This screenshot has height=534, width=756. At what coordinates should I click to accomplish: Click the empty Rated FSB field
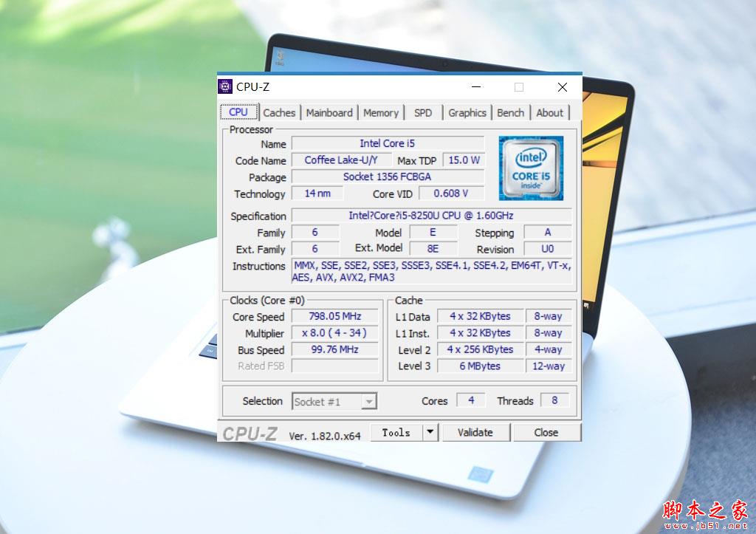(x=335, y=366)
